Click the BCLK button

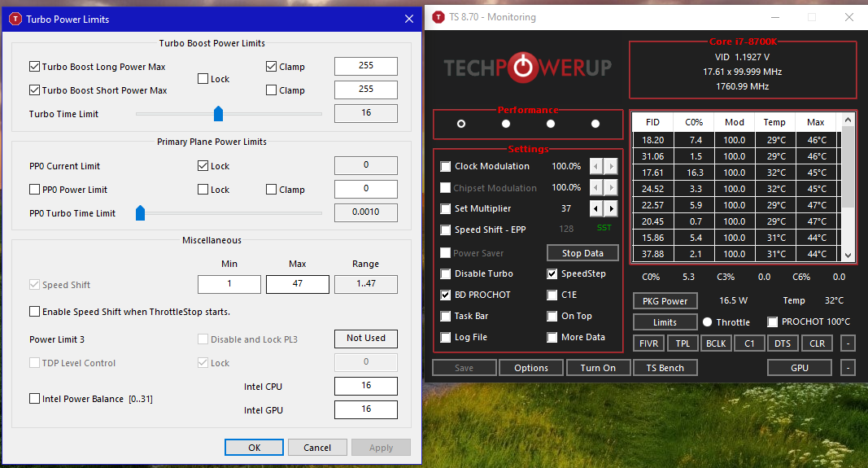coord(716,344)
